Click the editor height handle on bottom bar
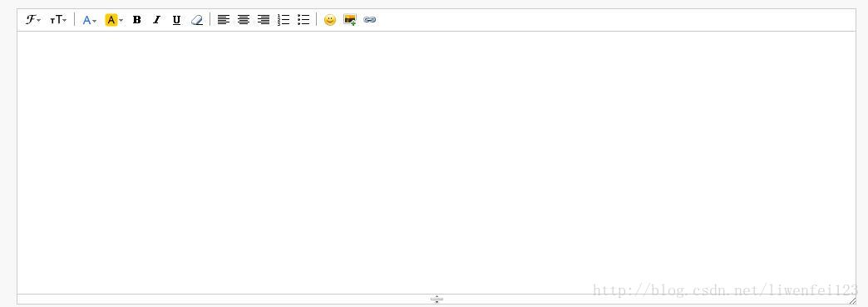The width and height of the screenshot is (868, 307). tap(436, 300)
